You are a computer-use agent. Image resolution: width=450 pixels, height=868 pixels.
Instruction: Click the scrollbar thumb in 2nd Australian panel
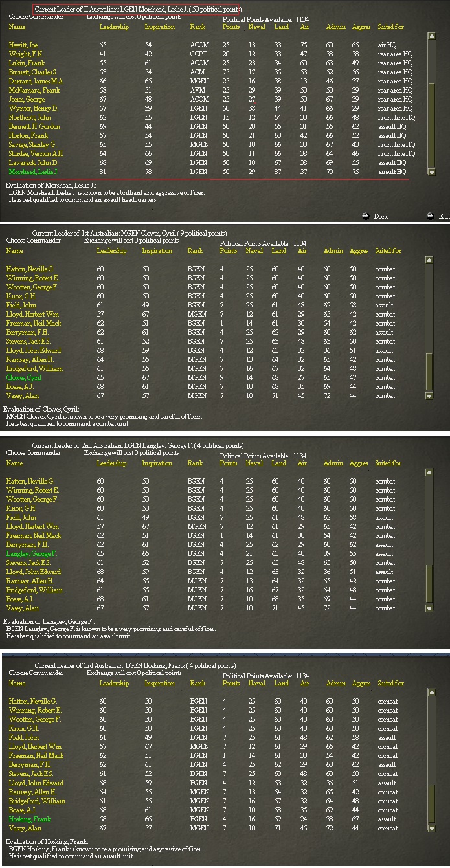[429, 584]
